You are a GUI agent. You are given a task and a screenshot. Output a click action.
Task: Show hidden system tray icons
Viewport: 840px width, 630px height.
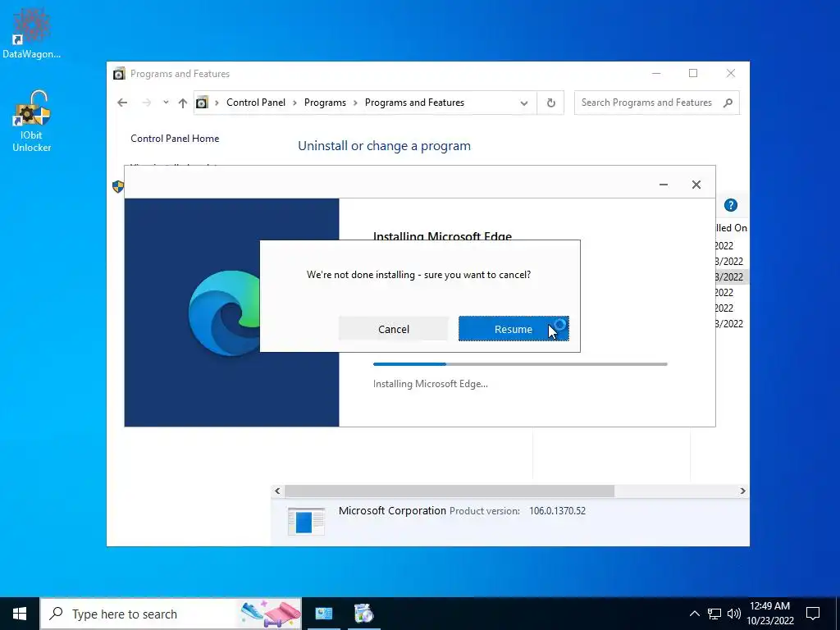point(694,614)
